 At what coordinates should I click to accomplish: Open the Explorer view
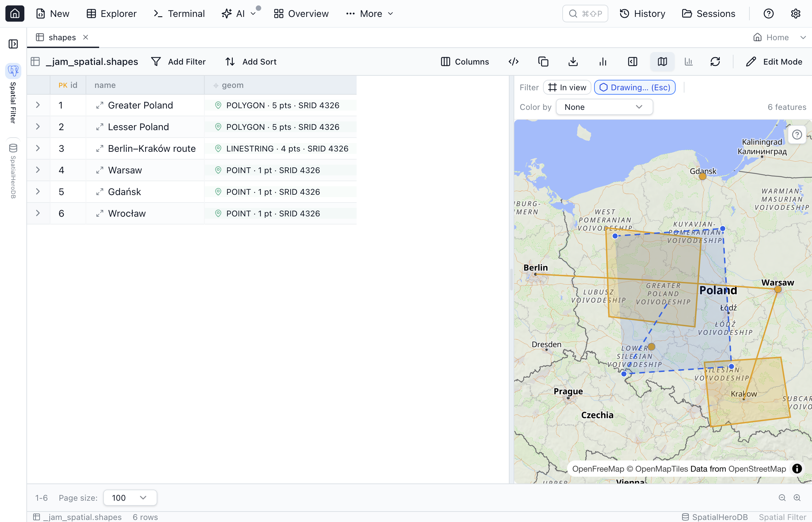pyautogui.click(x=112, y=14)
